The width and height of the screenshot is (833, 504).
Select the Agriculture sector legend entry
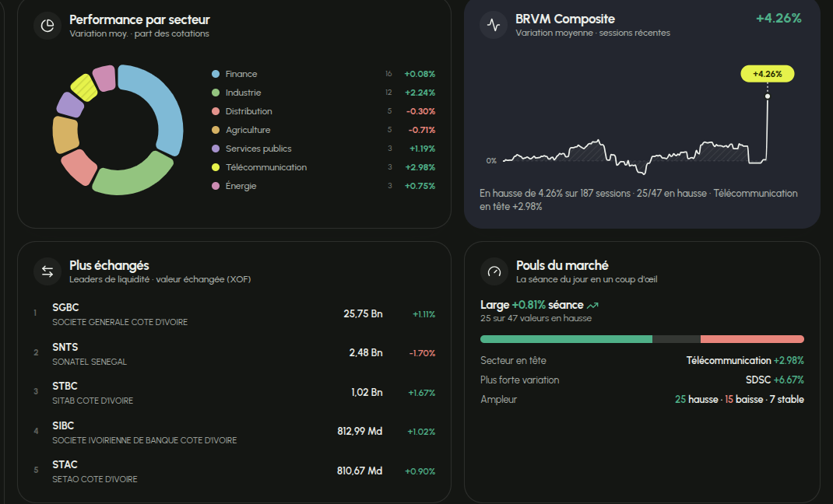(323, 130)
